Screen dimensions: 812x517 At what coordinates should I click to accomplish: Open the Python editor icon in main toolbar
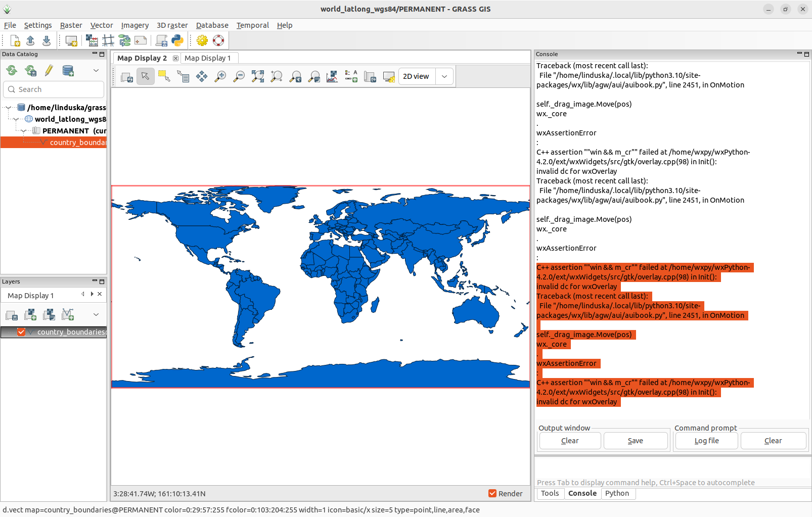click(177, 40)
